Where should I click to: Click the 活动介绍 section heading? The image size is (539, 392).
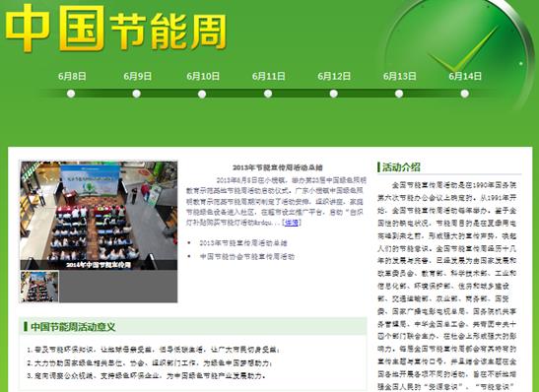tap(401, 167)
